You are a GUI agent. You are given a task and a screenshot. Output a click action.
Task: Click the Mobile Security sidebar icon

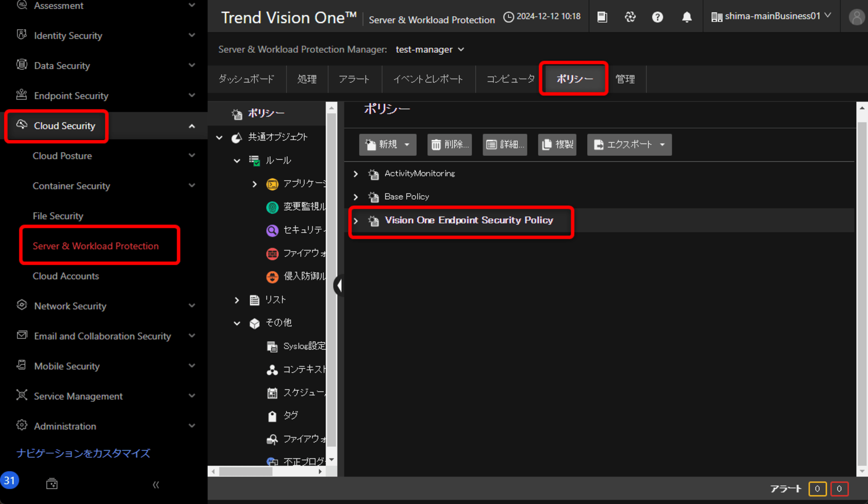coord(22,366)
